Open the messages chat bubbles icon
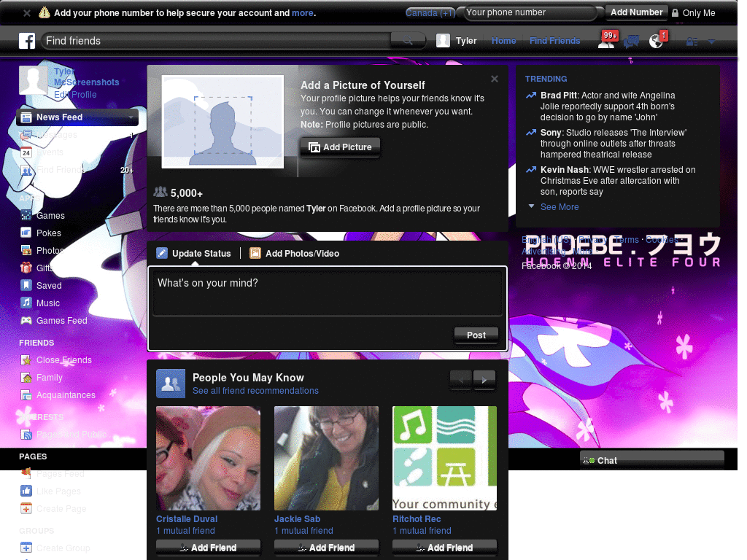This screenshot has width=747, height=560. pyautogui.click(x=631, y=42)
